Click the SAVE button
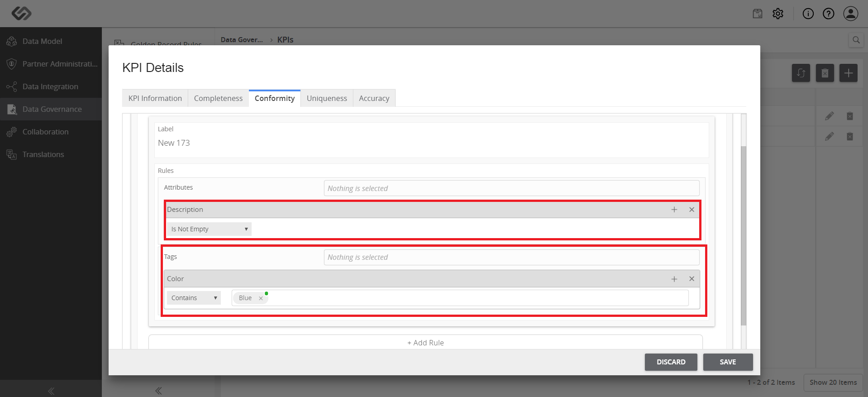The width and height of the screenshot is (868, 397). pos(728,362)
